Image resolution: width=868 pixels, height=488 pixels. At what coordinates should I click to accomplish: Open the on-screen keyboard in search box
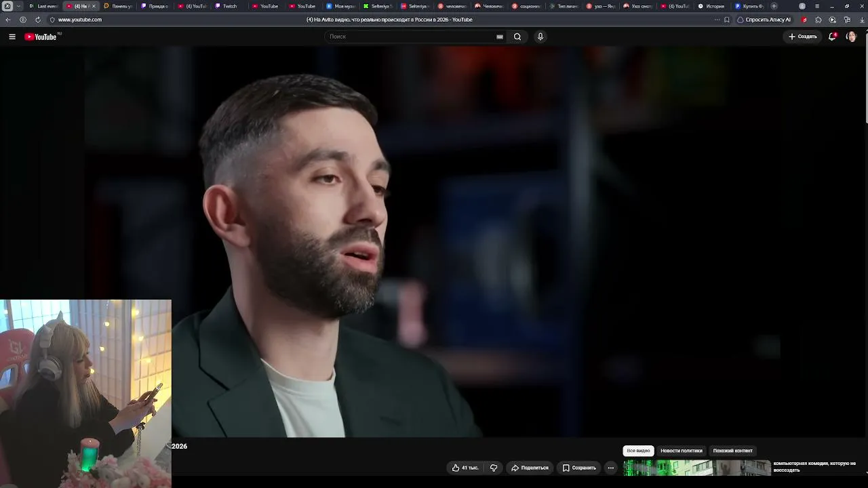(x=500, y=37)
